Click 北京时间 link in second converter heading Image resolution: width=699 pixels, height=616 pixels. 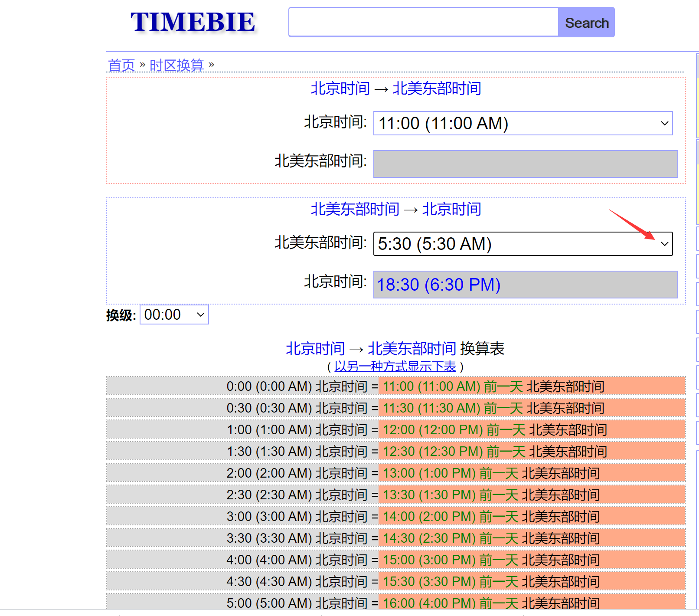tap(451, 209)
